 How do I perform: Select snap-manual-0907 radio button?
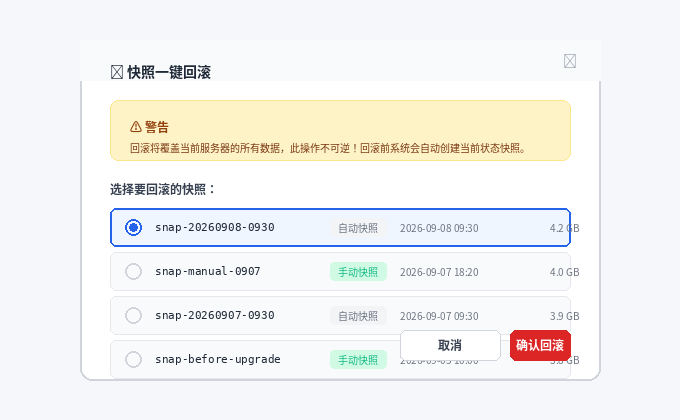[x=134, y=272]
